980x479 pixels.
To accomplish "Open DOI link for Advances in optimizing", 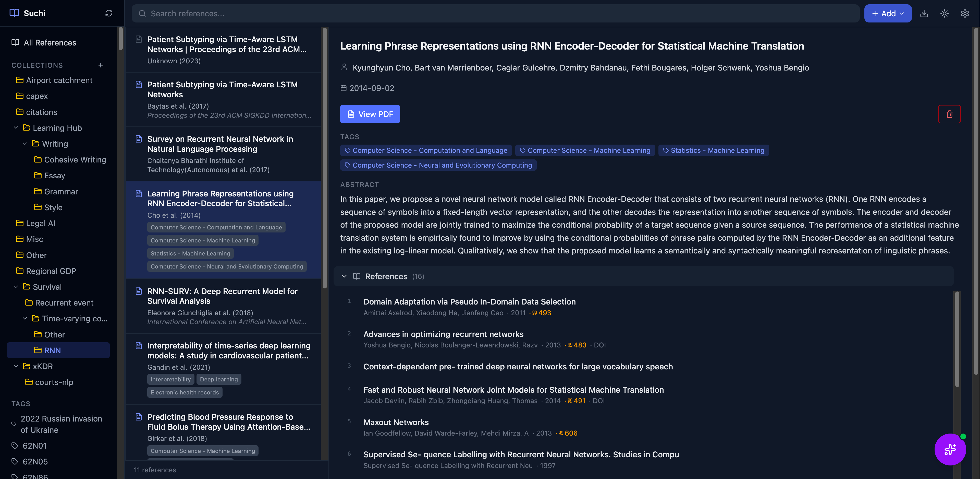I will [x=599, y=345].
